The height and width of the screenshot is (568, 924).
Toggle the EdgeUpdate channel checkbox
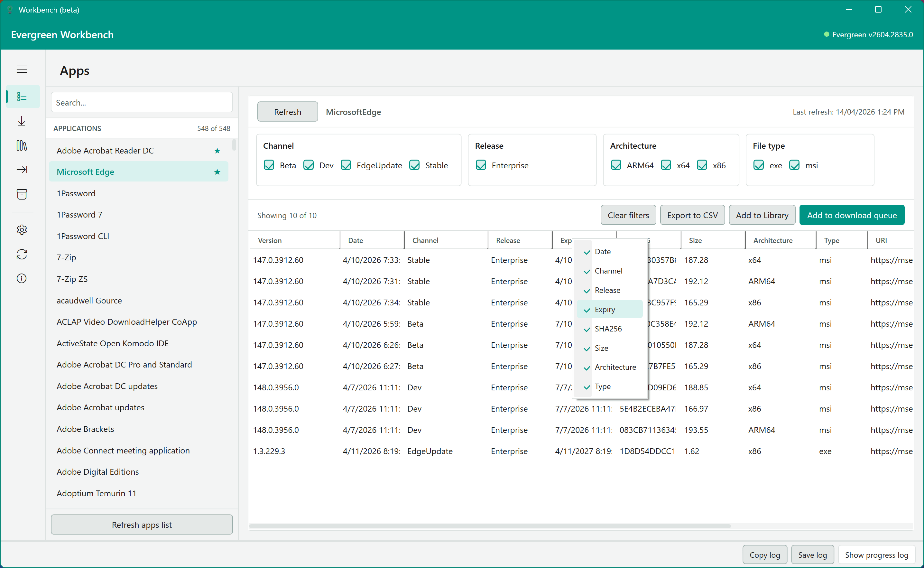tap(346, 165)
